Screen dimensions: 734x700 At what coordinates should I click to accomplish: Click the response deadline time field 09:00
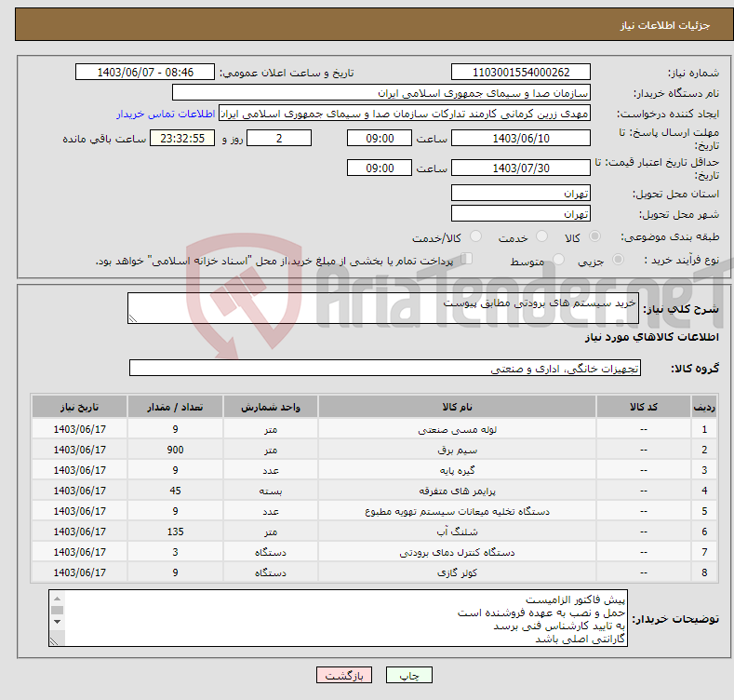coord(380,138)
